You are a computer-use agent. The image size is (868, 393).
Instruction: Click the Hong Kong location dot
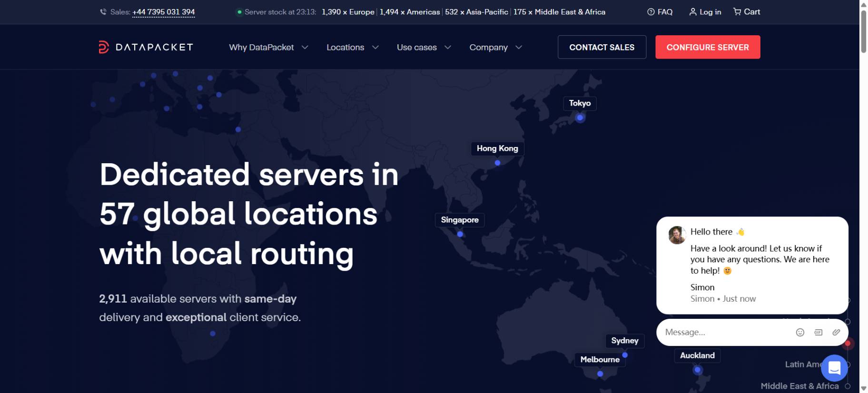pos(497,163)
